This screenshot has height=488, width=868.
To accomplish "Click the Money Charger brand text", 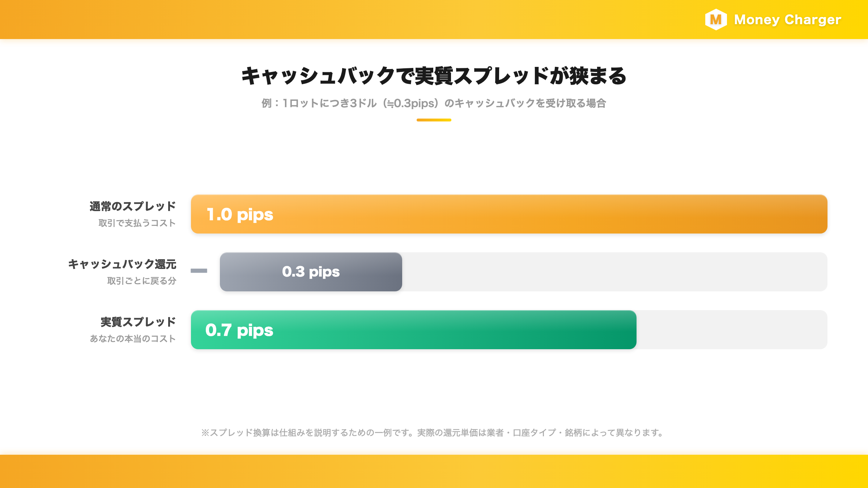I will 787,20.
